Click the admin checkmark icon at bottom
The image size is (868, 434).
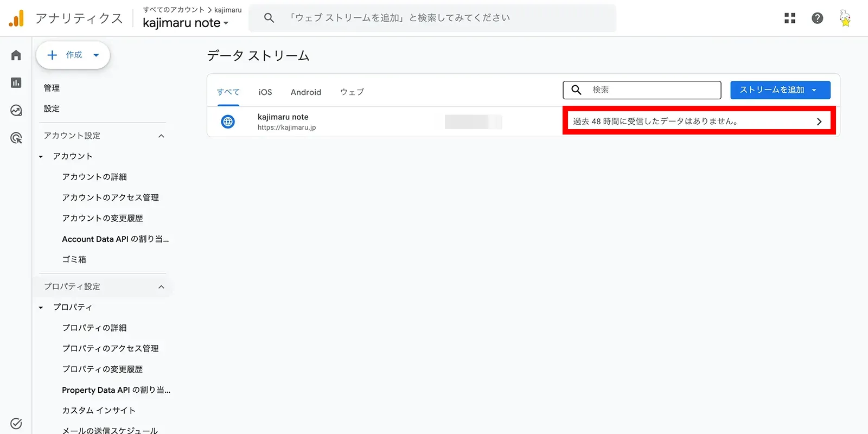(x=16, y=423)
